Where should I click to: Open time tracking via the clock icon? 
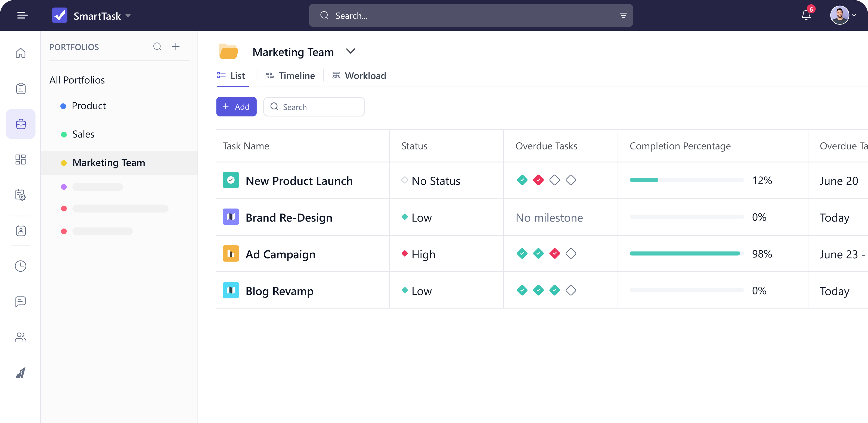21,266
